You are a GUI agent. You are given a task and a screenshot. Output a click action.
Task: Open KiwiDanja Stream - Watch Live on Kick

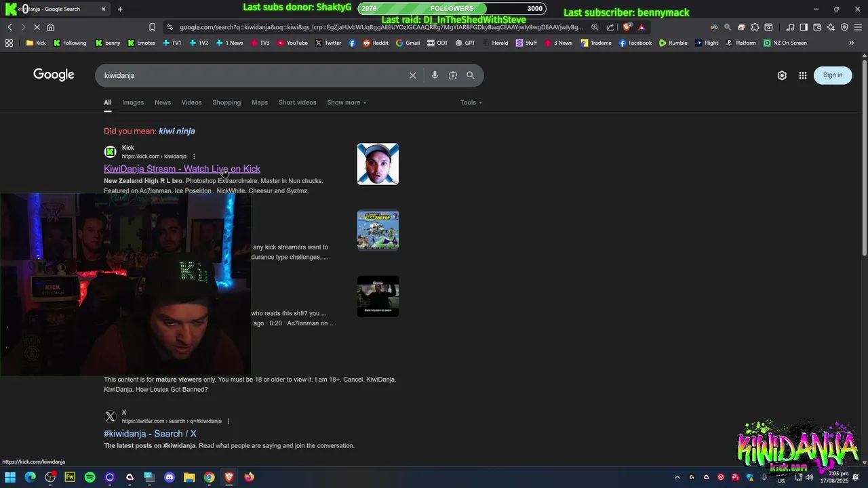pyautogui.click(x=182, y=169)
